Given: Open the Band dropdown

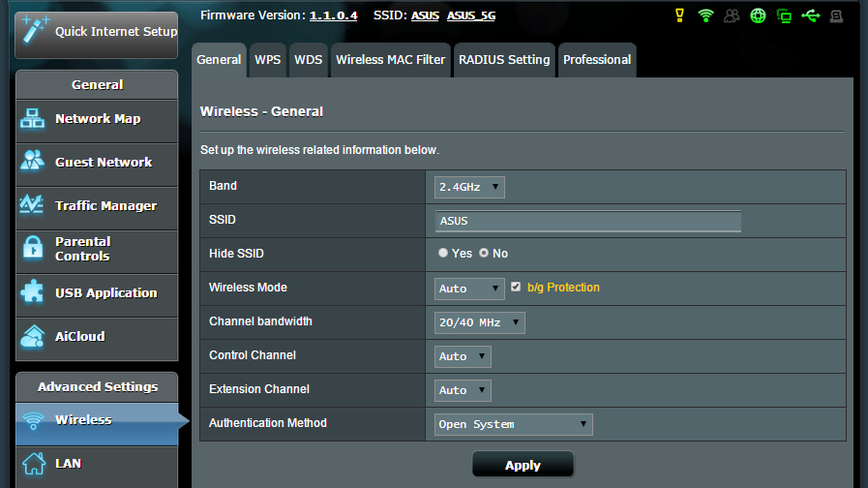Looking at the screenshot, I should coord(469,187).
